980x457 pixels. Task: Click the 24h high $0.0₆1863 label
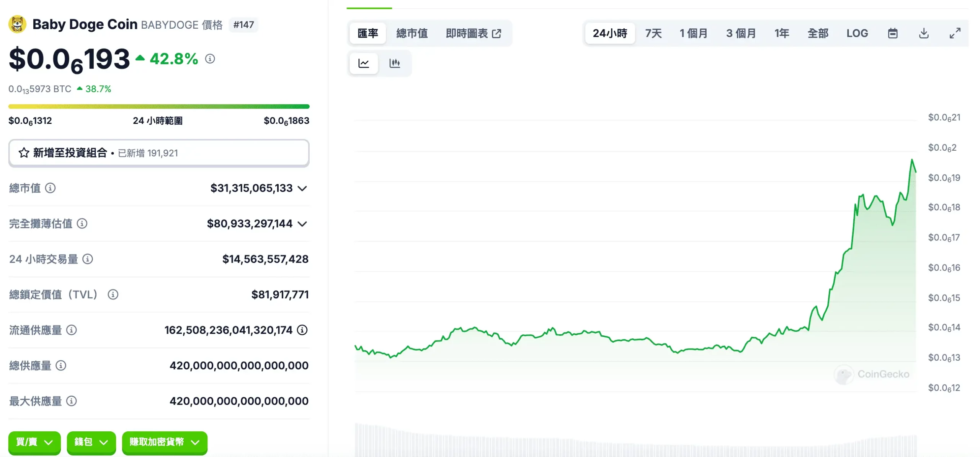(286, 121)
